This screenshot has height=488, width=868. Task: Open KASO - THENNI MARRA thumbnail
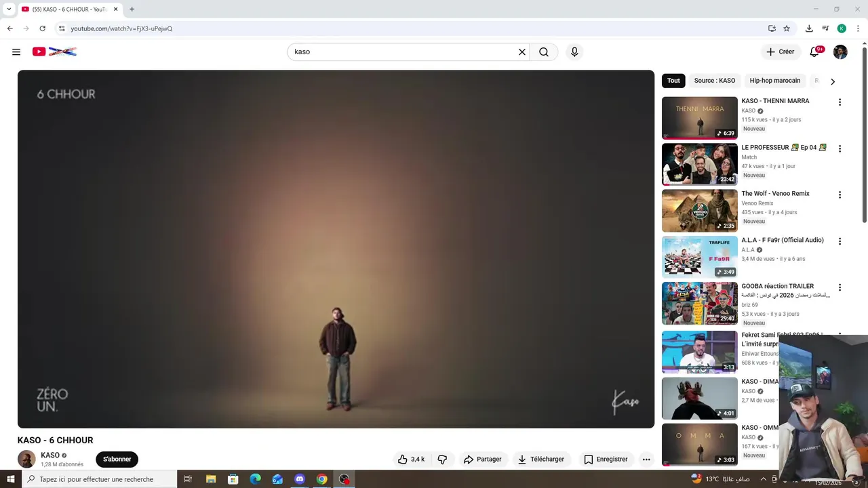699,118
